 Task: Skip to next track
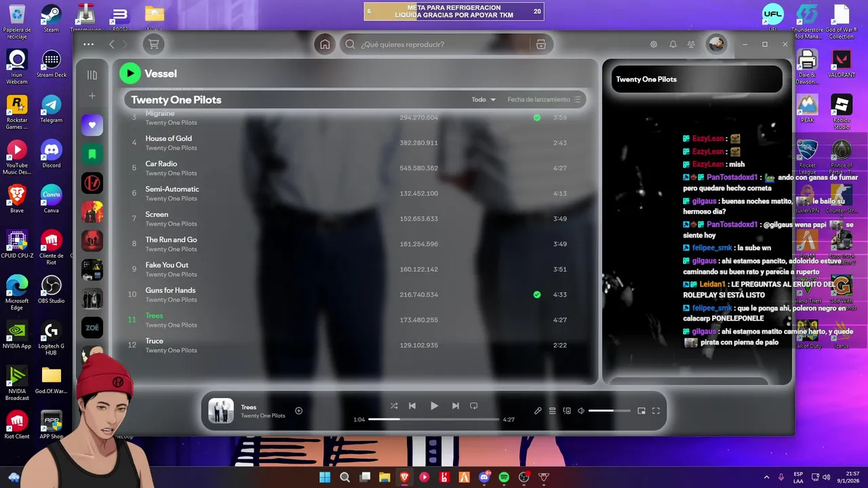point(456,406)
